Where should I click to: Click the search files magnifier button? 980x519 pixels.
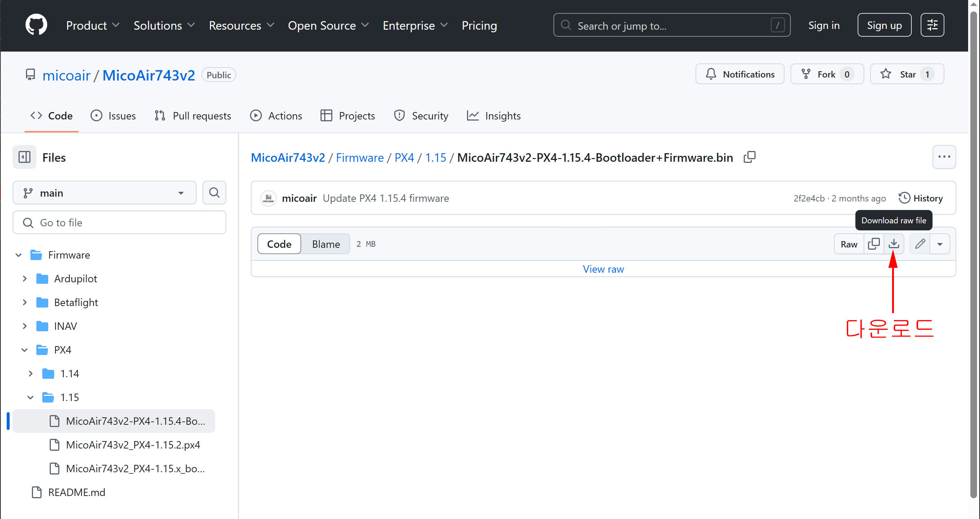214,193
